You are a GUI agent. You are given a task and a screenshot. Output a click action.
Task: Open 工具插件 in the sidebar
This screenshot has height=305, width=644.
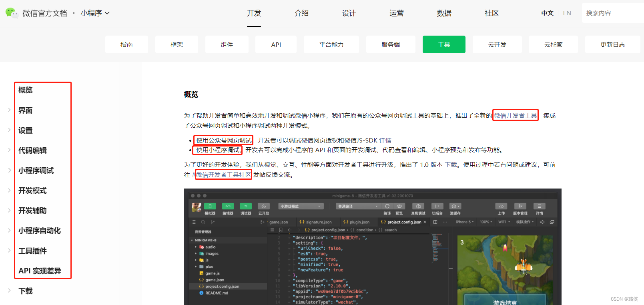[x=32, y=251]
